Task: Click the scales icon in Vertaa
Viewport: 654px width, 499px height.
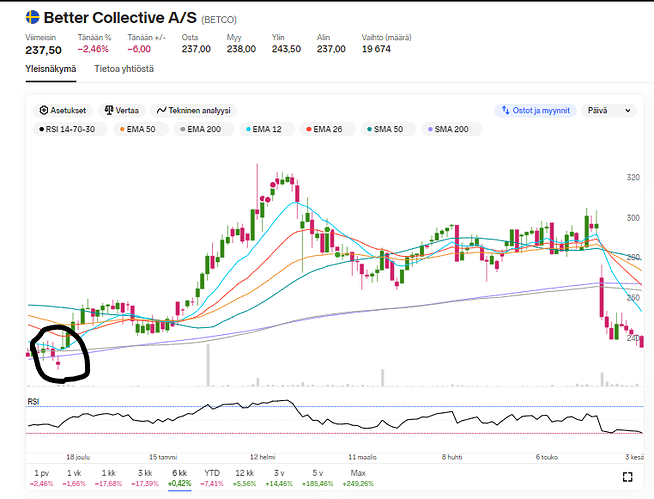Action: [x=109, y=110]
